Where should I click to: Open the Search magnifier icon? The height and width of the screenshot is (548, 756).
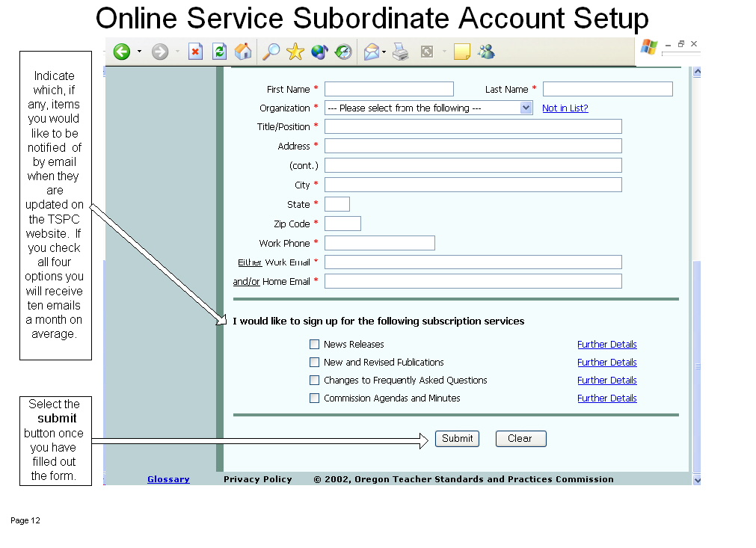click(x=270, y=52)
